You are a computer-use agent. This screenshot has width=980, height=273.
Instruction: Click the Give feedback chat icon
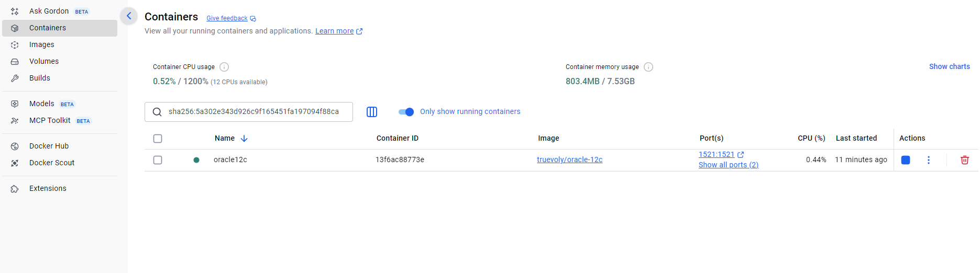tap(253, 19)
